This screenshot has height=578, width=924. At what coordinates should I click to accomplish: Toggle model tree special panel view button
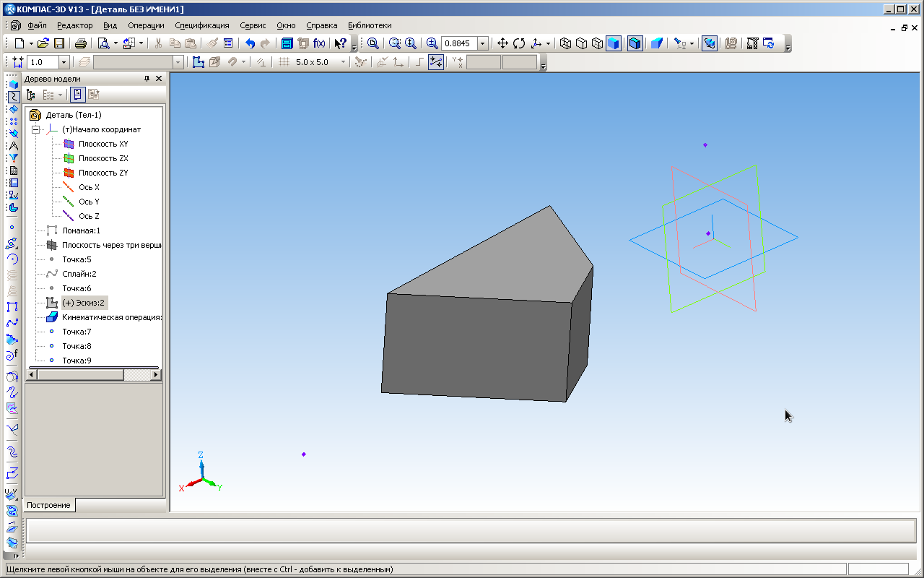click(77, 95)
